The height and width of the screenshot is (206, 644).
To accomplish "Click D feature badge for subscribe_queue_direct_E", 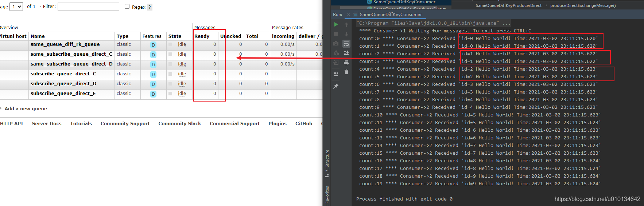I will click(153, 94).
